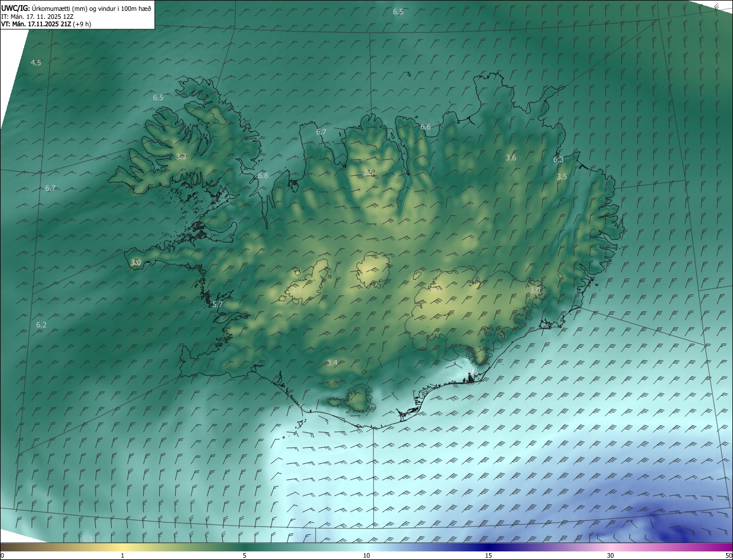The height and width of the screenshot is (560, 733).
Task: Click the initial time line 'IT: Mán. 17. 11. 2025 12Z'
Action: click(37, 16)
